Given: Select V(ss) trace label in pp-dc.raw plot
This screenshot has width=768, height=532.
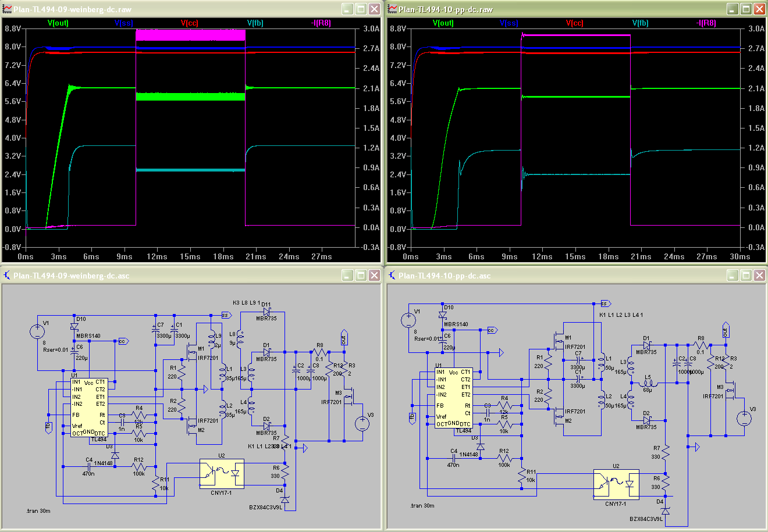Looking at the screenshot, I should tap(509, 23).
